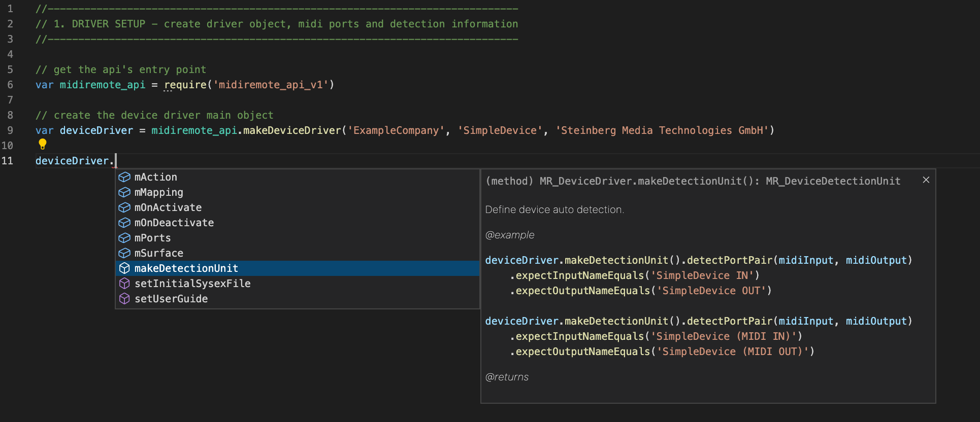
Task: Click 'Steinberg Media Technologies GmbH' string
Action: click(662, 130)
